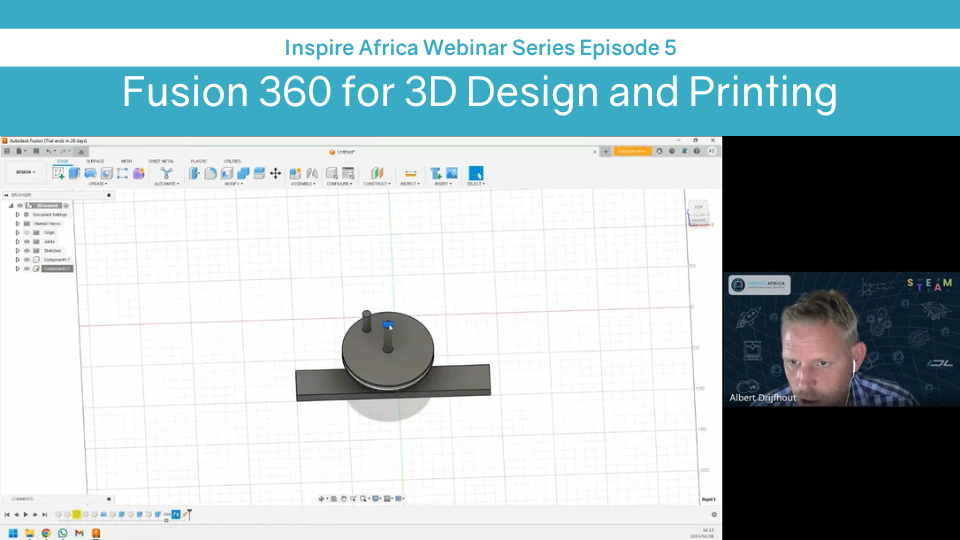Screen dimensions: 960x540
Task: Click the Subscribe Now button
Action: 632,151
